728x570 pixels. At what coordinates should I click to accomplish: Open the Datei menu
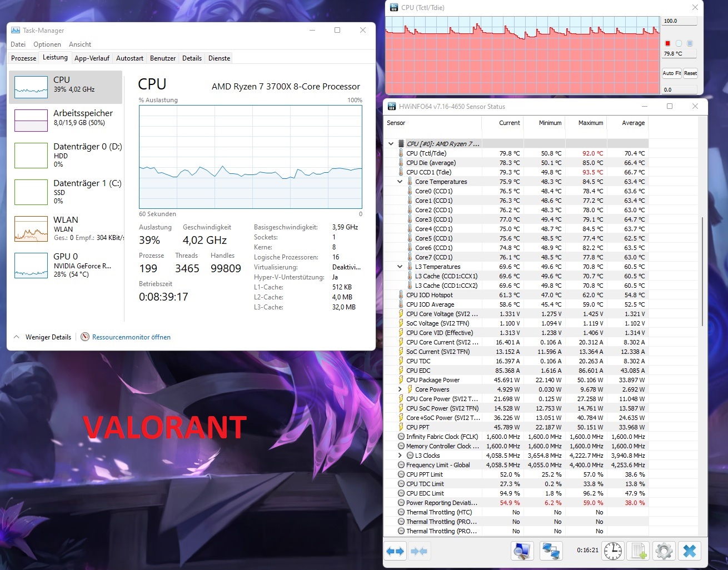18,44
